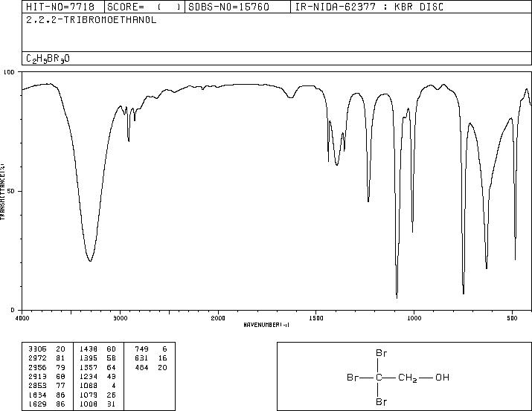532x411 pixels.
Task: Click the strongest peak bottom near 1088
Action: pos(397,297)
